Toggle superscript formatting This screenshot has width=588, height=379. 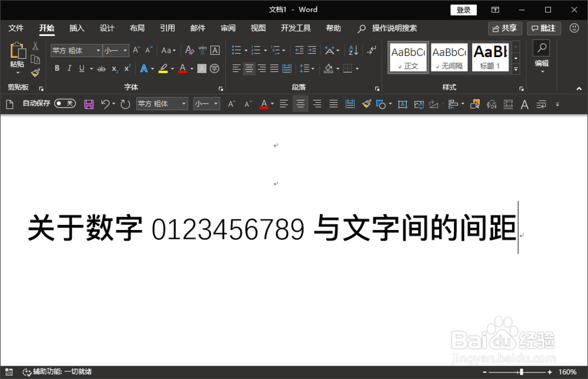(127, 68)
